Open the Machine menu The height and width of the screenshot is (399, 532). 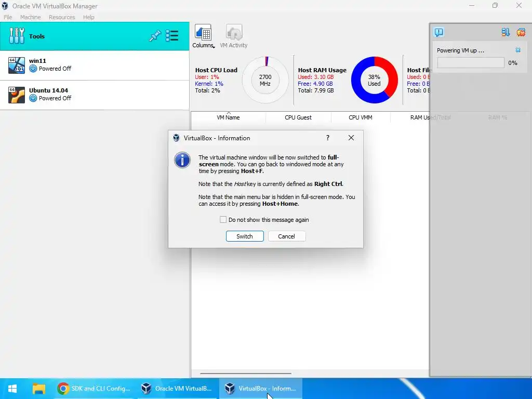tap(30, 17)
